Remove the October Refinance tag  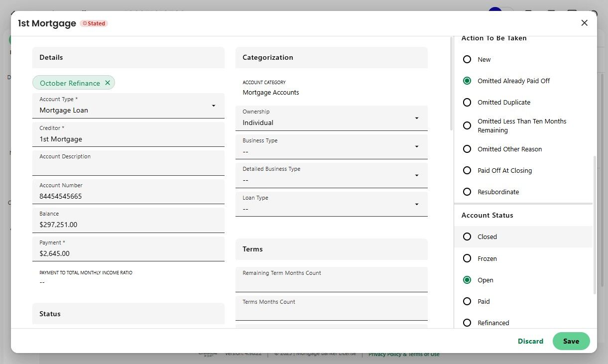point(108,83)
